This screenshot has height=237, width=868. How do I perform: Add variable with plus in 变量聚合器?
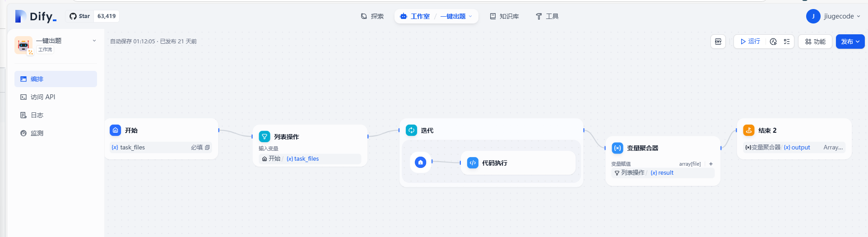click(x=711, y=164)
